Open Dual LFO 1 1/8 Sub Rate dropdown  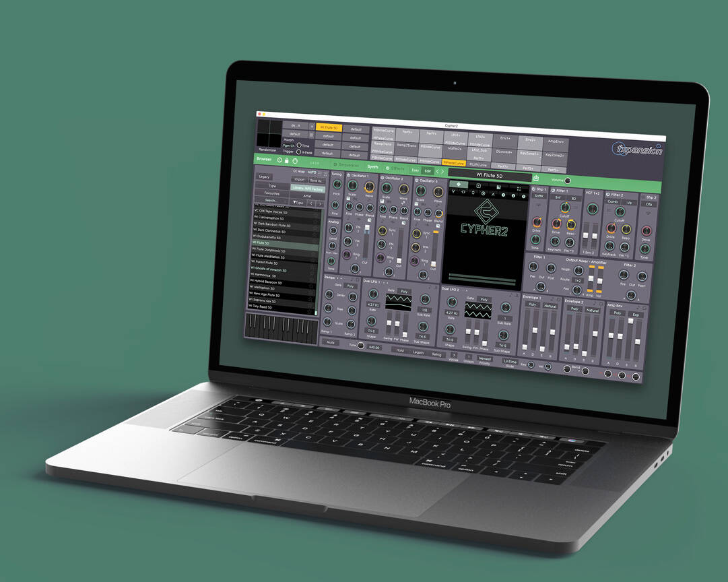click(424, 311)
